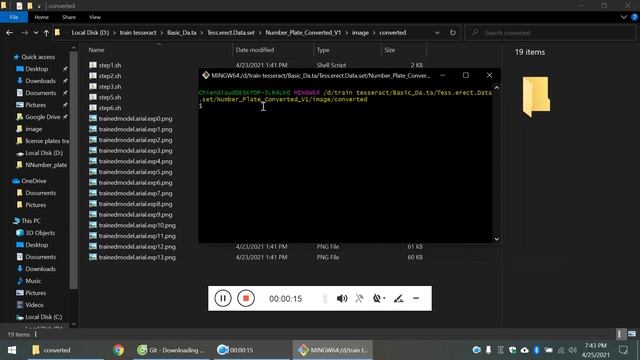
Task: Click image breadcrumb in address bar
Action: click(x=360, y=33)
